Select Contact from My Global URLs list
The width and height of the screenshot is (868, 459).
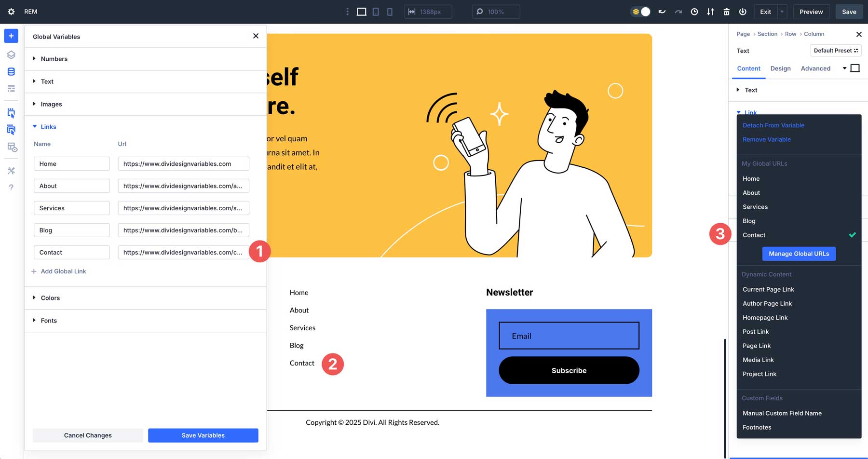(754, 235)
